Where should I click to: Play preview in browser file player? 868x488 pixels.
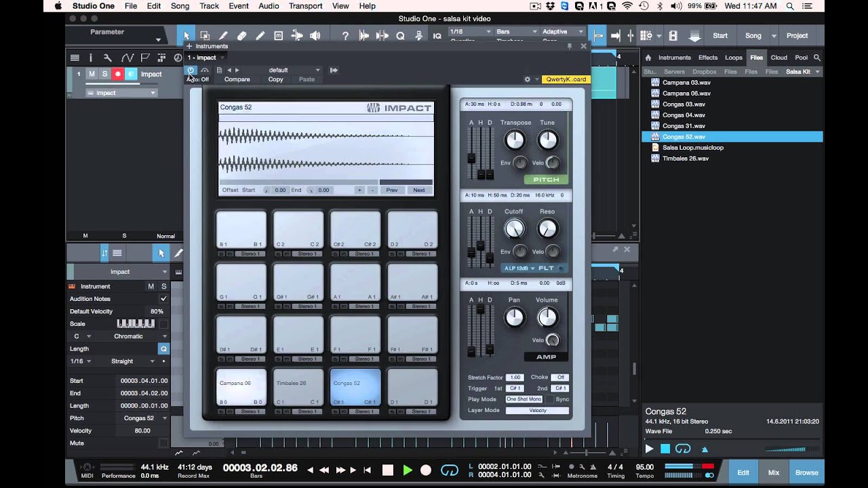[649, 449]
